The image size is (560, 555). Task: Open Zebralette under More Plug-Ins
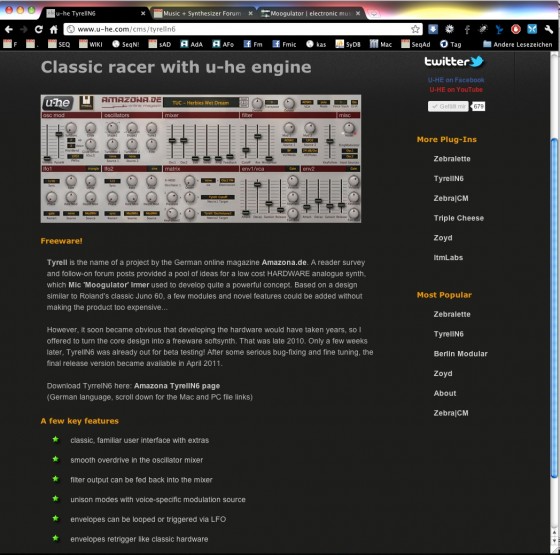tap(452, 159)
